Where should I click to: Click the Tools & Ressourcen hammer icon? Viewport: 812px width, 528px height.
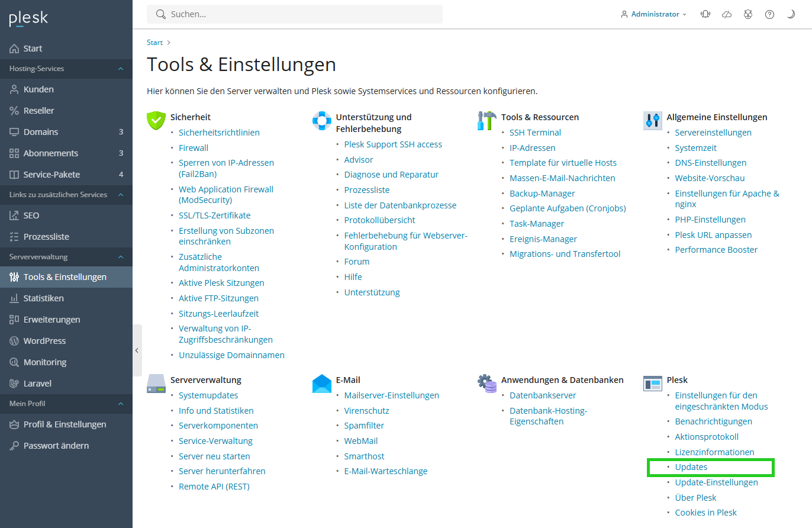pos(487,120)
